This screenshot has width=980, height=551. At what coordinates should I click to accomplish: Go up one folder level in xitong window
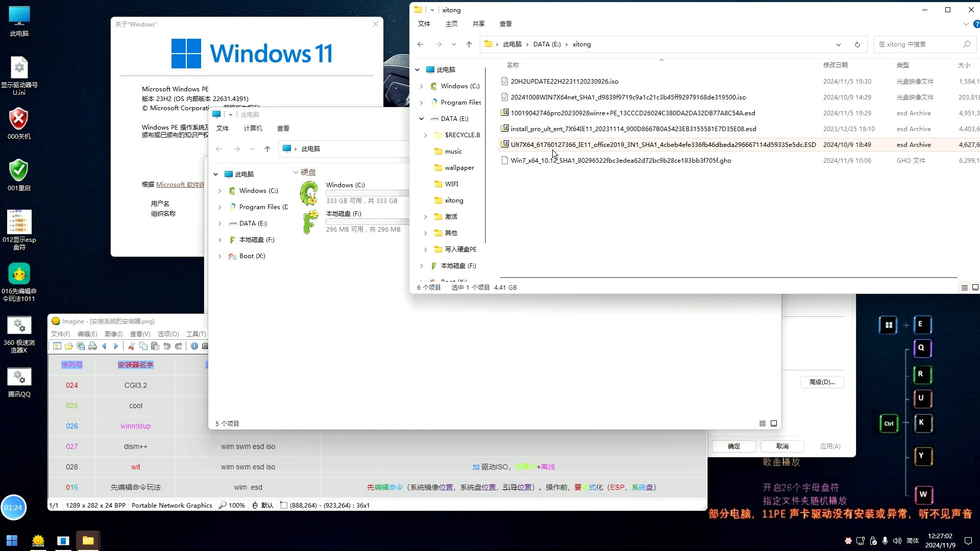(x=469, y=44)
